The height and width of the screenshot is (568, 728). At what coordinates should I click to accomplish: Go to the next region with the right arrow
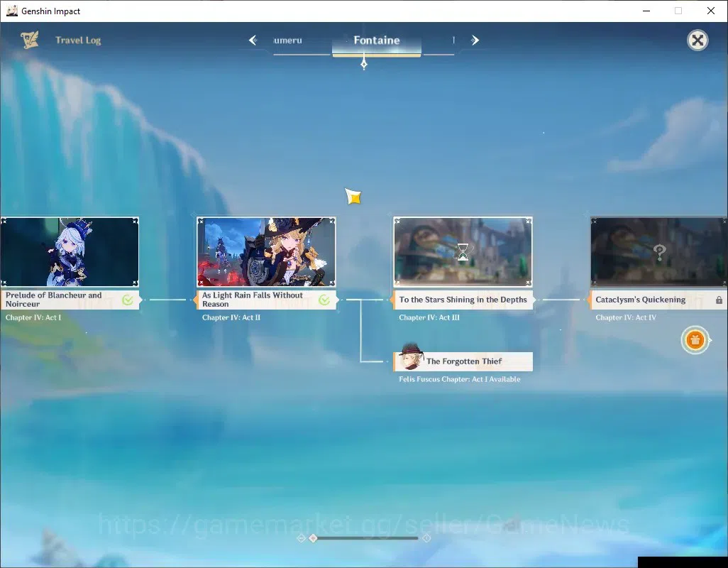pos(475,40)
